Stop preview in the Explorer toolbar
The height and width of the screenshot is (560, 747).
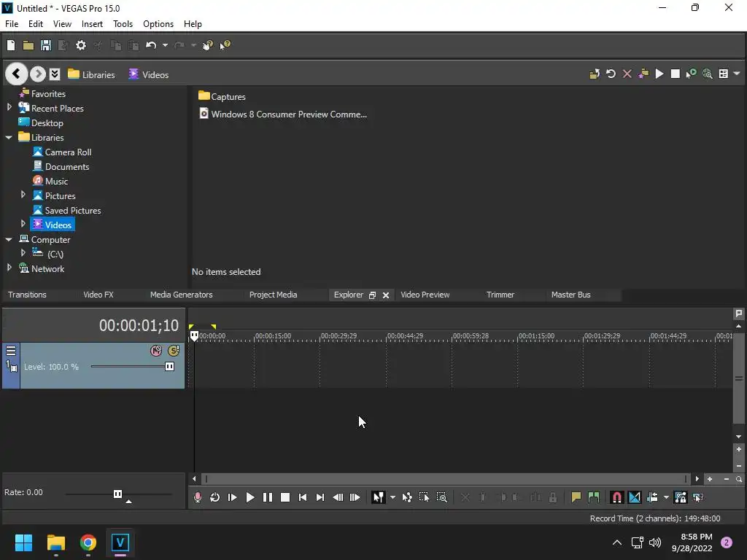[x=675, y=74]
